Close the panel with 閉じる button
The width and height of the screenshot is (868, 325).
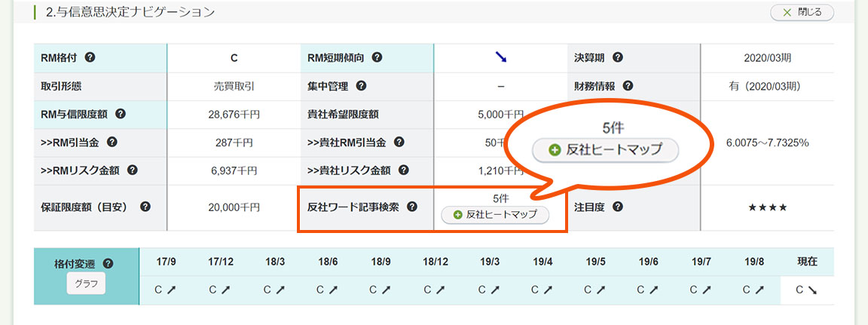(802, 12)
